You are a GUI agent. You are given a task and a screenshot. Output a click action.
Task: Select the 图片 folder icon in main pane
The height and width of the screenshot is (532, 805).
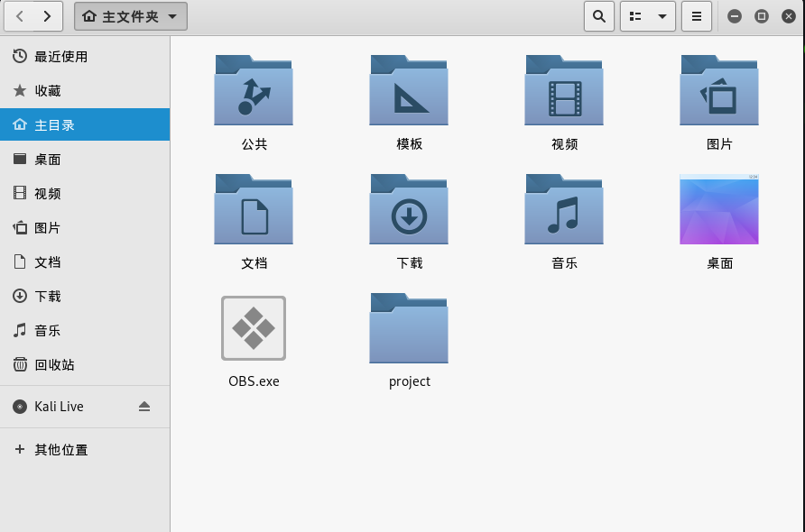click(x=718, y=90)
